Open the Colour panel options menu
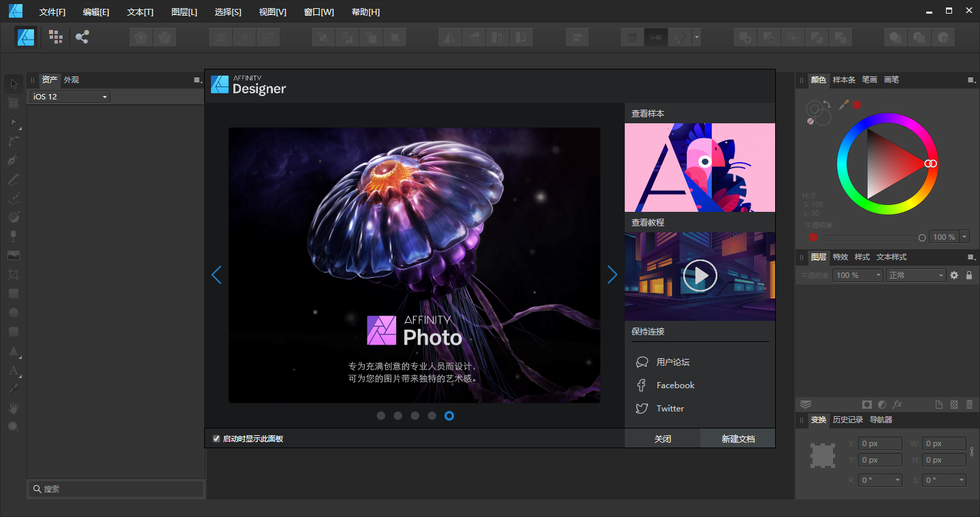Viewport: 980px width, 517px height. [x=971, y=80]
